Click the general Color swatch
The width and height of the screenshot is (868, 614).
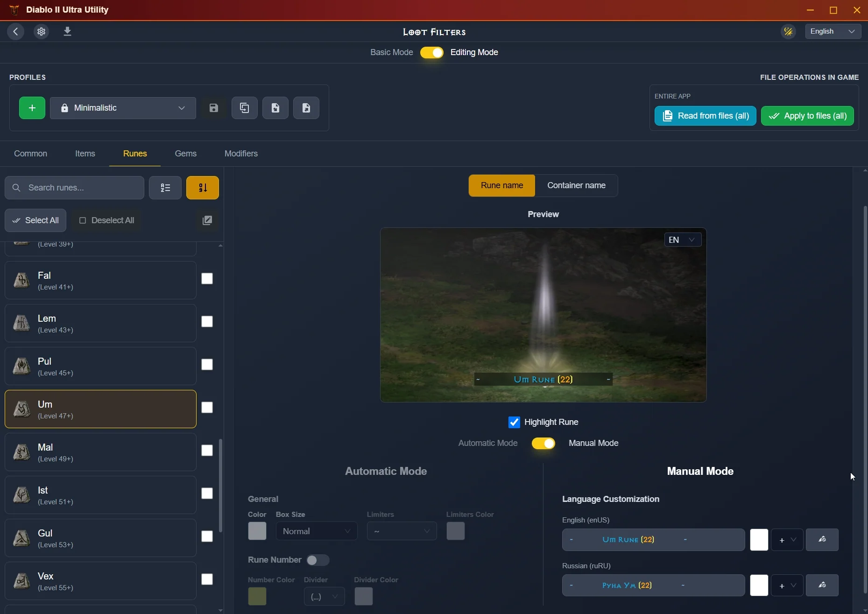[x=257, y=531]
